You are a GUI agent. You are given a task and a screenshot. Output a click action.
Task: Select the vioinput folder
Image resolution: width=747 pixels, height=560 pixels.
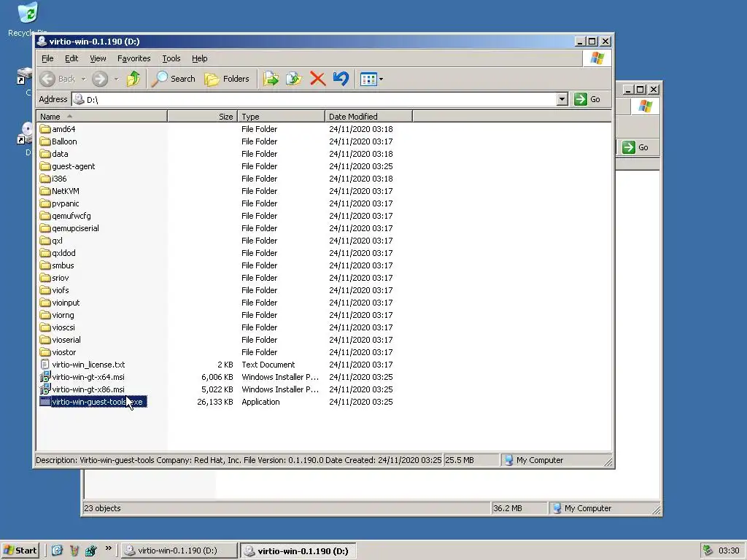pyautogui.click(x=60, y=303)
